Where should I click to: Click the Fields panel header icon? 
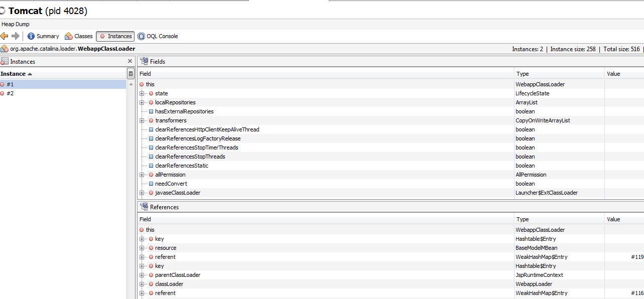click(x=144, y=61)
